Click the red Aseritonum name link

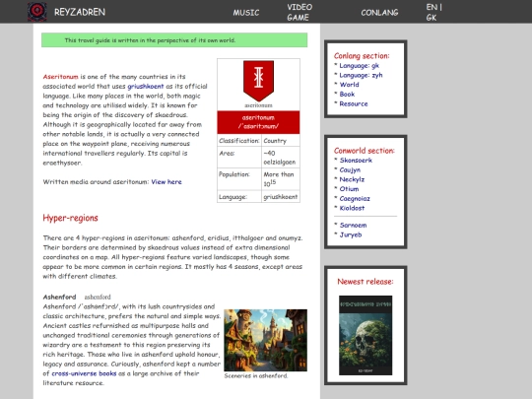[x=60, y=77]
